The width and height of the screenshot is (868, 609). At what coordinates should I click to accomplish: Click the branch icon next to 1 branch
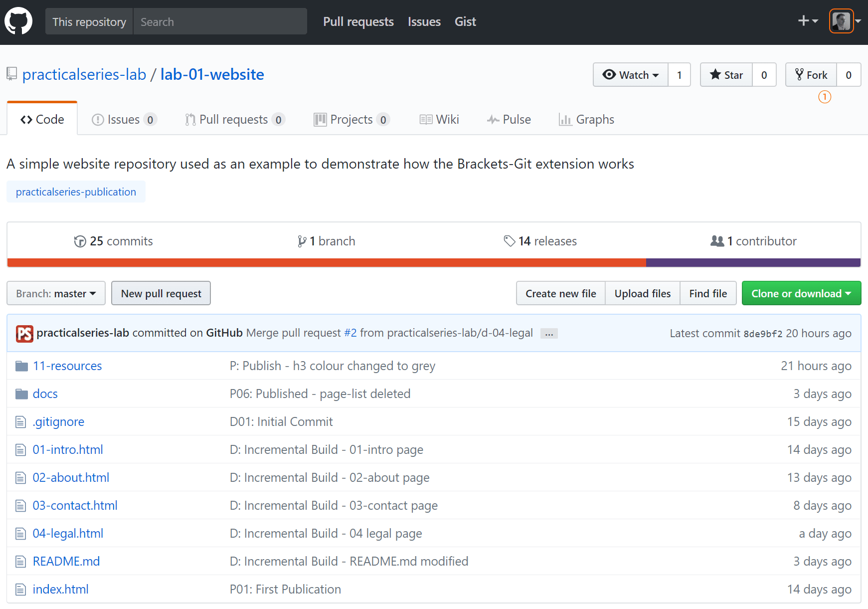coord(302,241)
